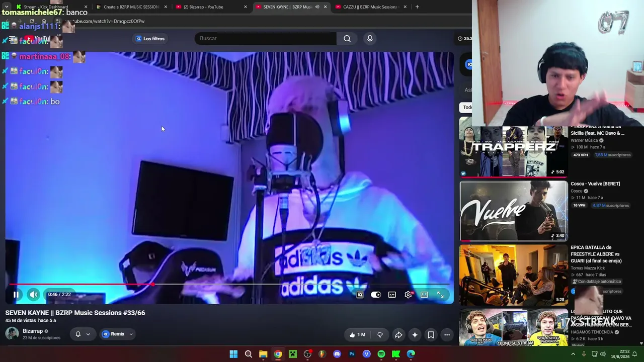Click the notification bell for Bizarrap
Screen dimensions: 644x362
(78, 334)
